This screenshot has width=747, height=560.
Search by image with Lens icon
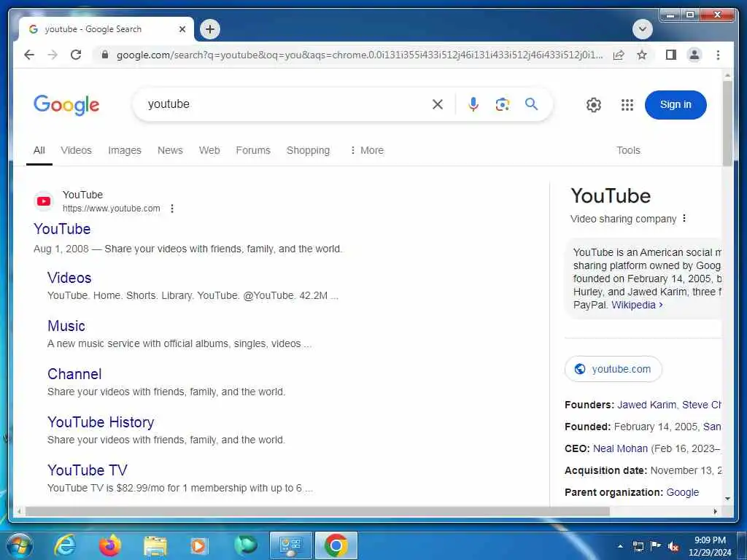502,104
